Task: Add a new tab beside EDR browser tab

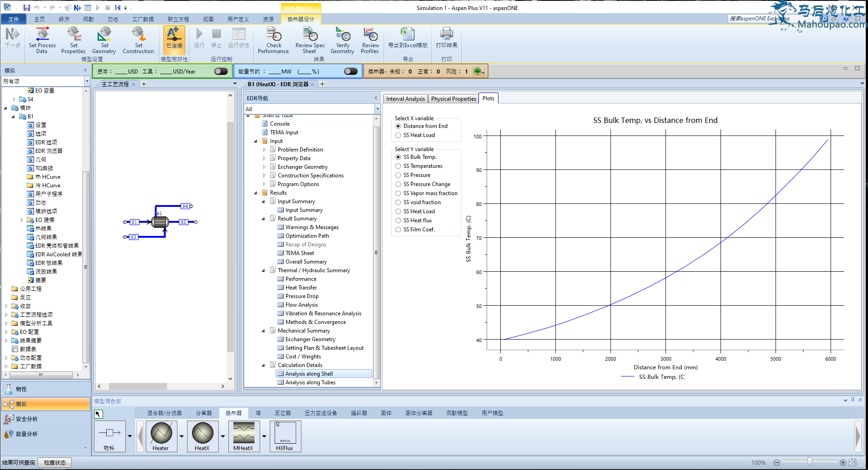Action: point(322,84)
